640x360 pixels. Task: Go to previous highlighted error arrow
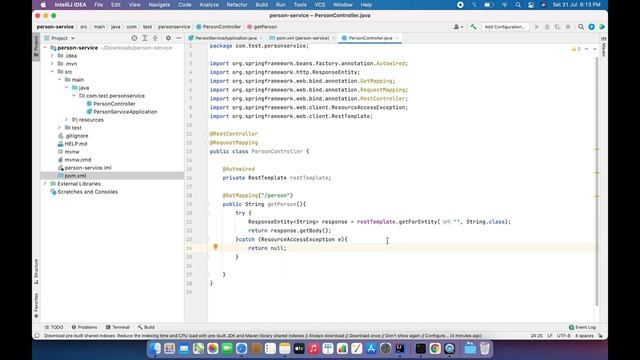[587, 49]
